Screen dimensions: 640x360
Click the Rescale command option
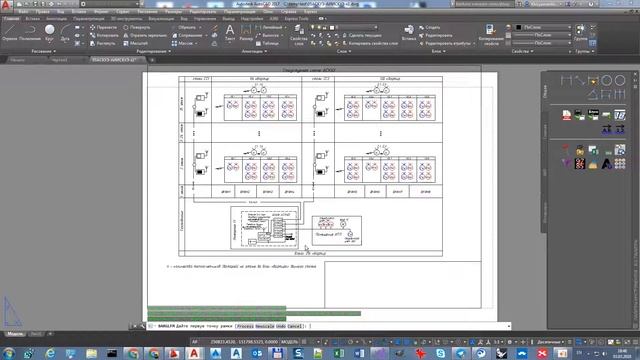(264, 326)
